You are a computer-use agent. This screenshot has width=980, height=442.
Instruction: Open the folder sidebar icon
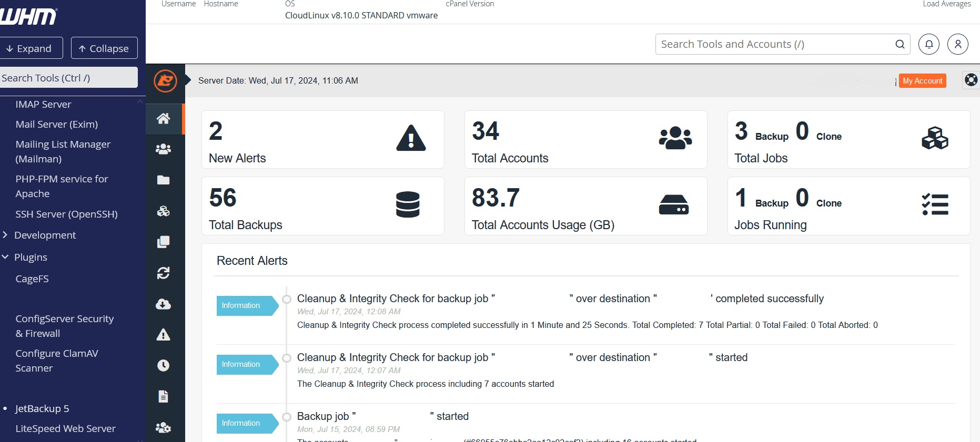164,180
